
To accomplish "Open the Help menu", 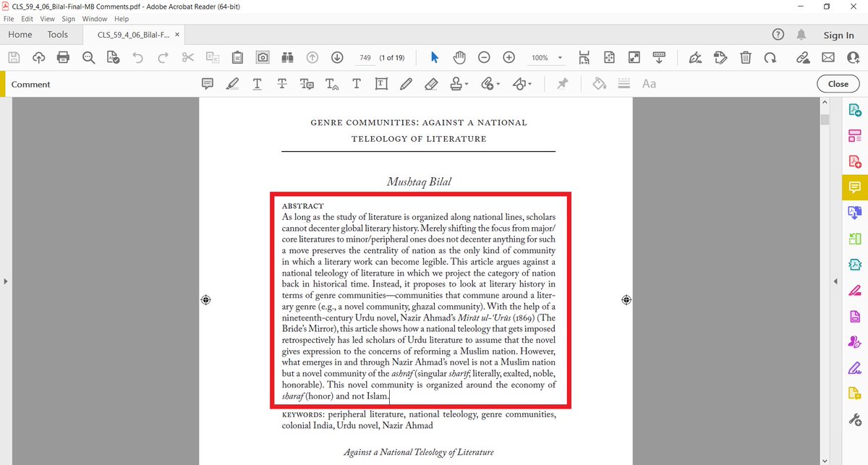I will tap(122, 19).
